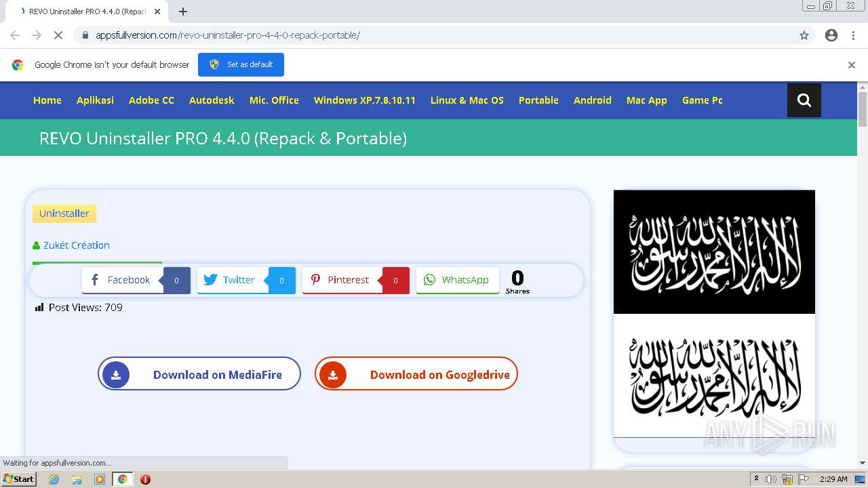Image resolution: width=868 pixels, height=488 pixels.
Task: Open the Chrome three-dot menu
Action: [x=853, y=35]
